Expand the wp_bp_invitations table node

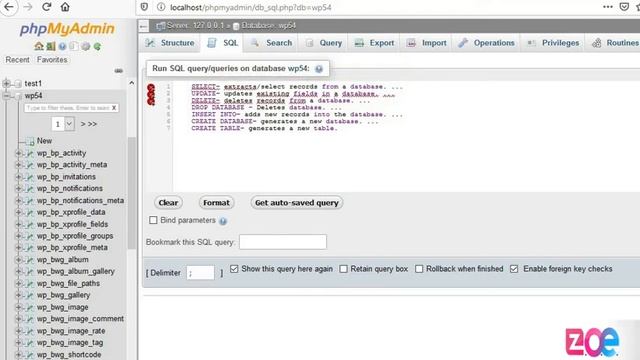click(18, 177)
